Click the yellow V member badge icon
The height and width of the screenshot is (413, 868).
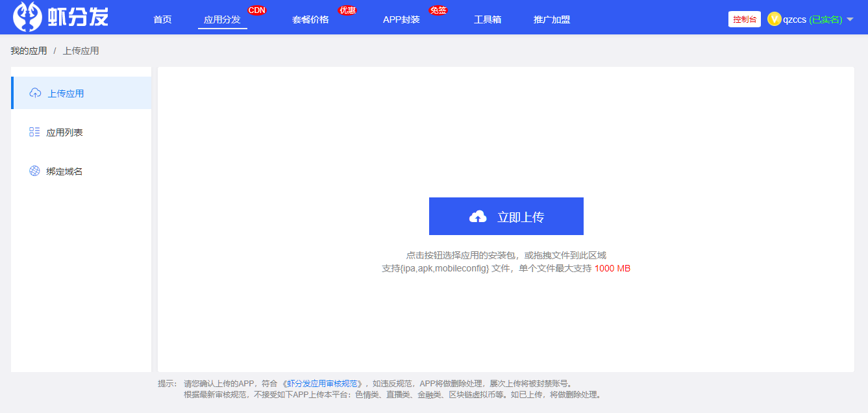774,19
